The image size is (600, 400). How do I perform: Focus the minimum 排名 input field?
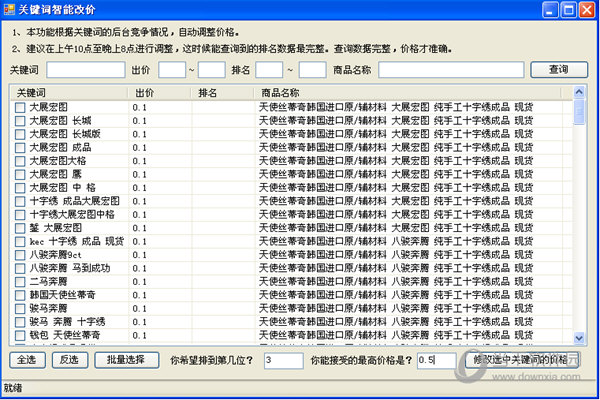pos(269,70)
